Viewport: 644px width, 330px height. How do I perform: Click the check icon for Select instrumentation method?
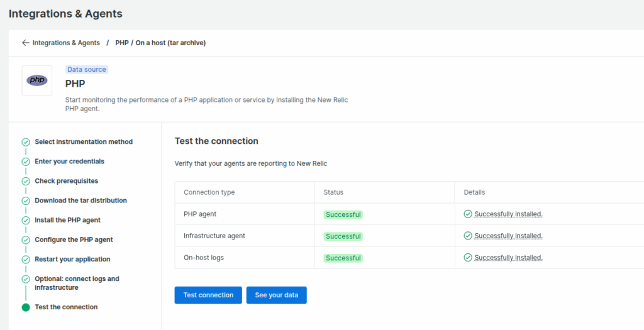coord(26,142)
